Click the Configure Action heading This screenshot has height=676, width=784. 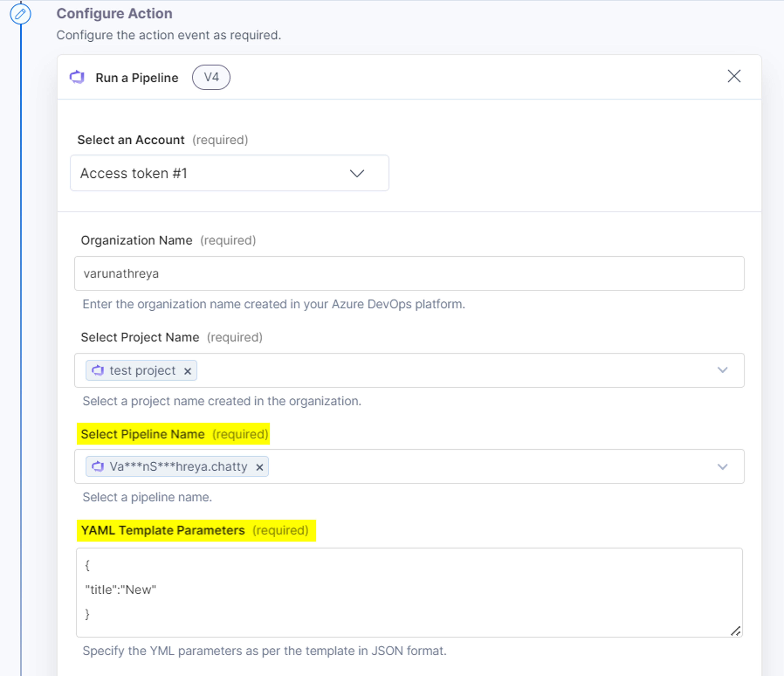pyautogui.click(x=114, y=14)
